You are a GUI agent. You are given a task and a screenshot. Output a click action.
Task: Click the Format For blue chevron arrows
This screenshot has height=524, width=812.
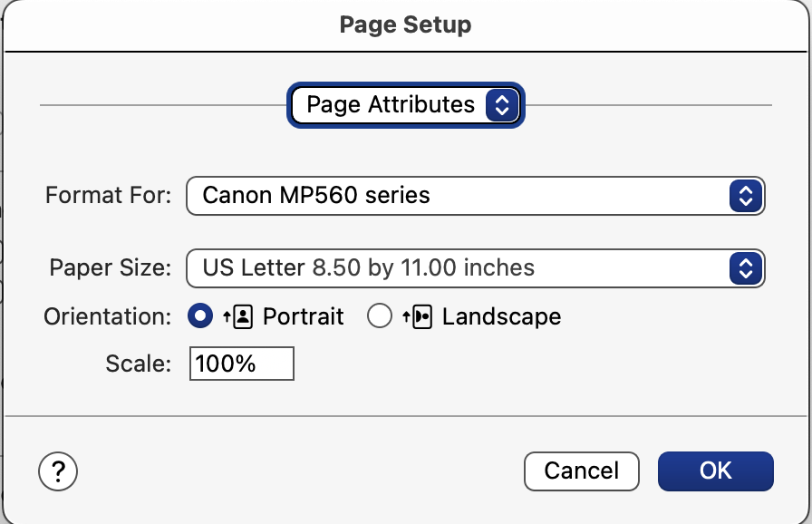click(x=746, y=196)
